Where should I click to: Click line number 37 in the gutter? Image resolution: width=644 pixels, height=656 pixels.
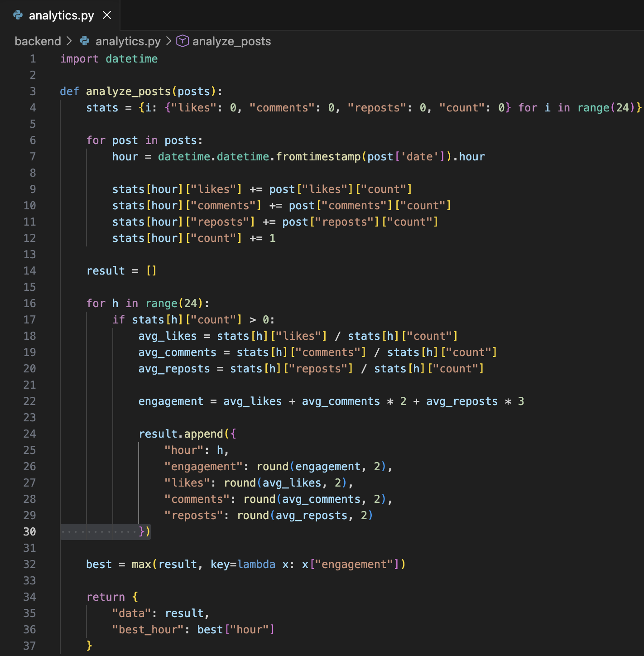29,646
